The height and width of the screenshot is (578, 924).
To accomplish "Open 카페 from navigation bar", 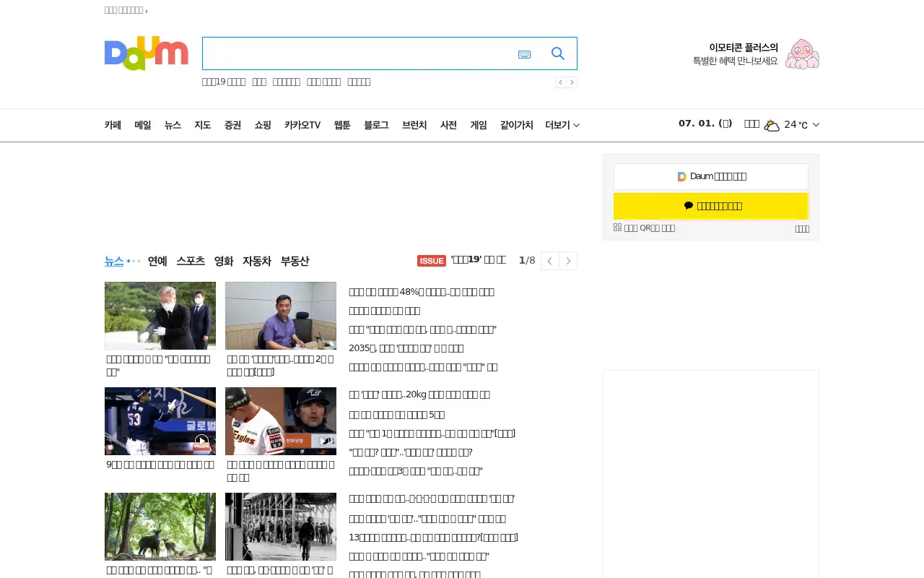I will pos(113,125).
